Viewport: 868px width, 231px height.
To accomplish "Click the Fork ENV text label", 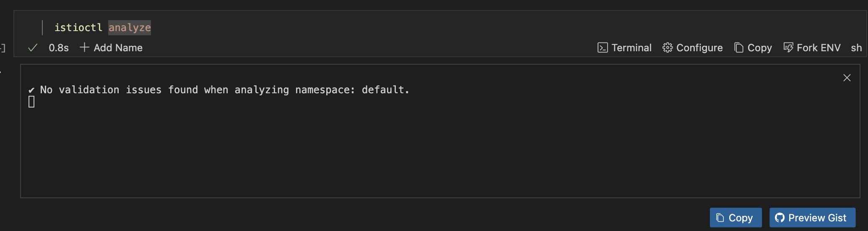I will 819,48.
